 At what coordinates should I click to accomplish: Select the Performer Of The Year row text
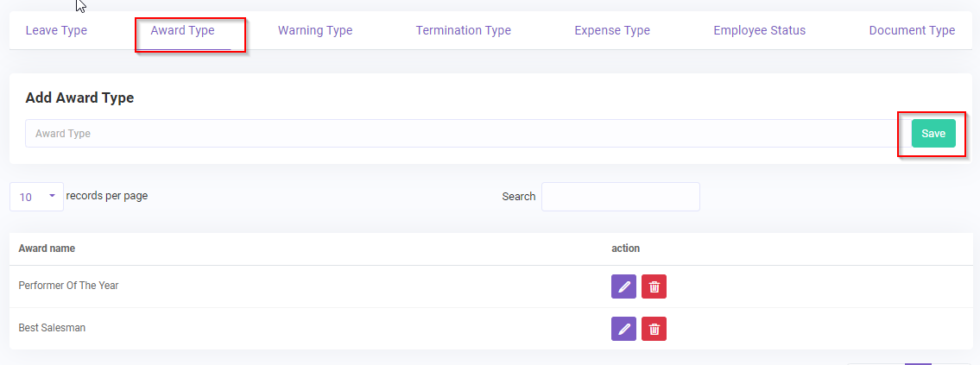[x=68, y=286]
